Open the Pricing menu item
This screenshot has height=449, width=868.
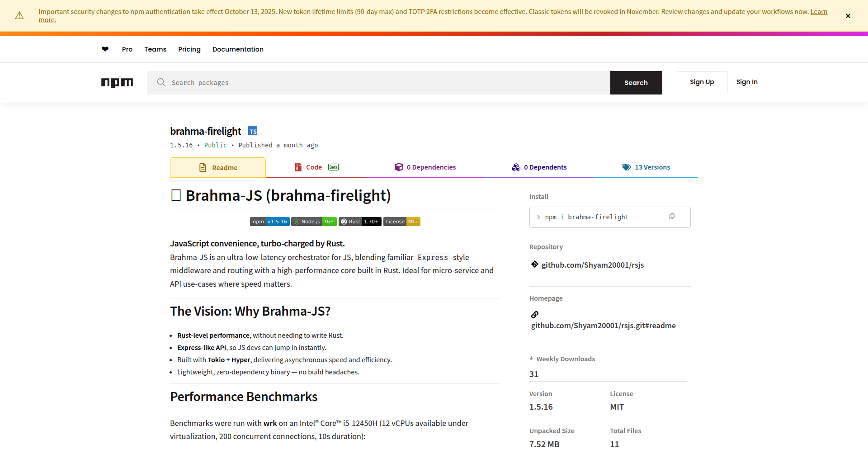click(189, 49)
